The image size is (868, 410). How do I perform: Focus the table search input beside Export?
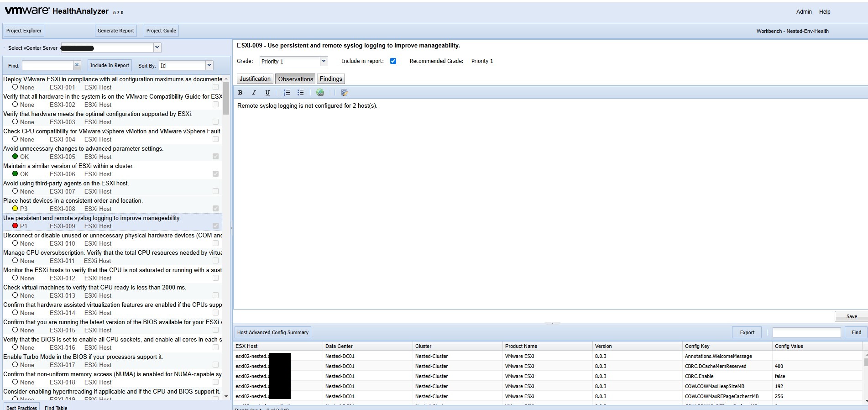pos(806,332)
